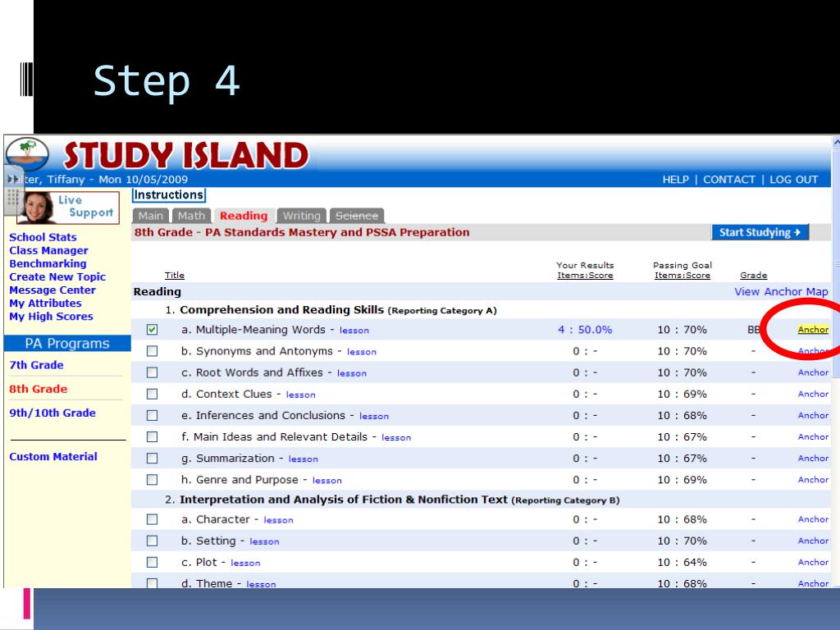Viewport: 840px width, 630px height.
Task: Open lesson link for Plot
Action: (x=245, y=563)
